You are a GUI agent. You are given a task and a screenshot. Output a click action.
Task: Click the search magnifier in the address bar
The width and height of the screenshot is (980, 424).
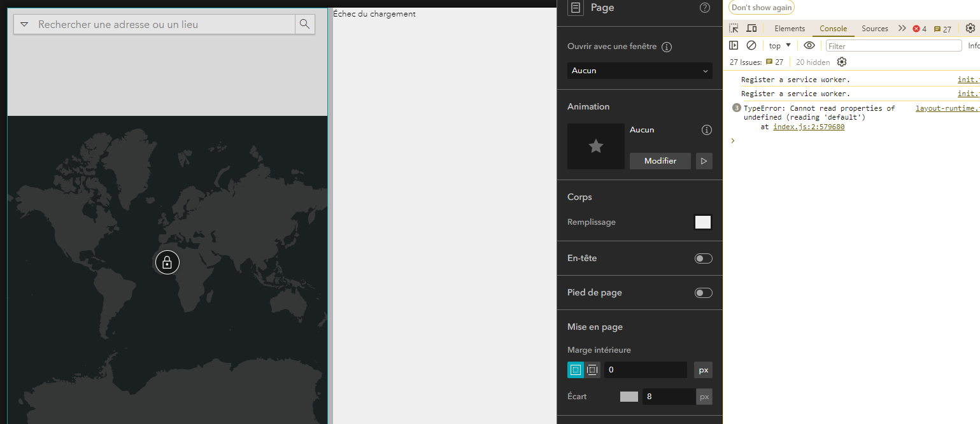click(x=304, y=24)
